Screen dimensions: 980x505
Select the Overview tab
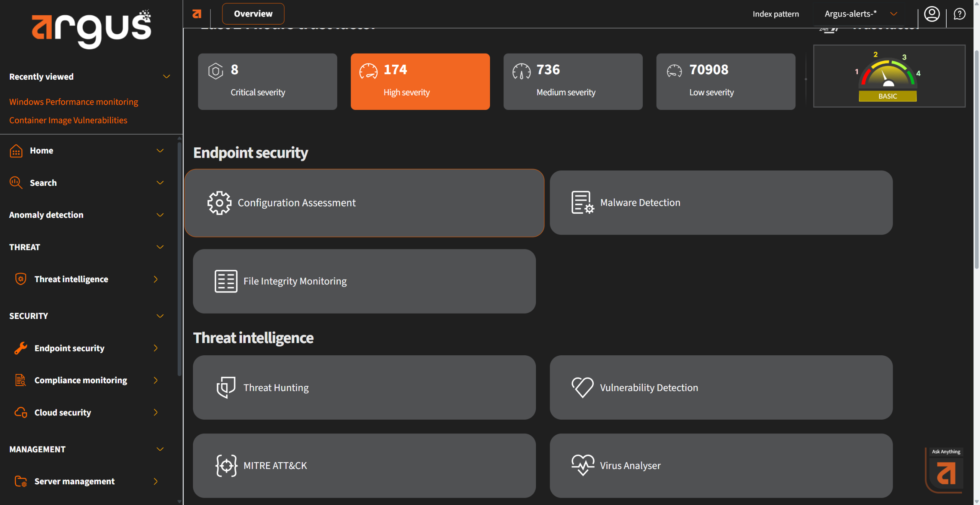point(253,14)
